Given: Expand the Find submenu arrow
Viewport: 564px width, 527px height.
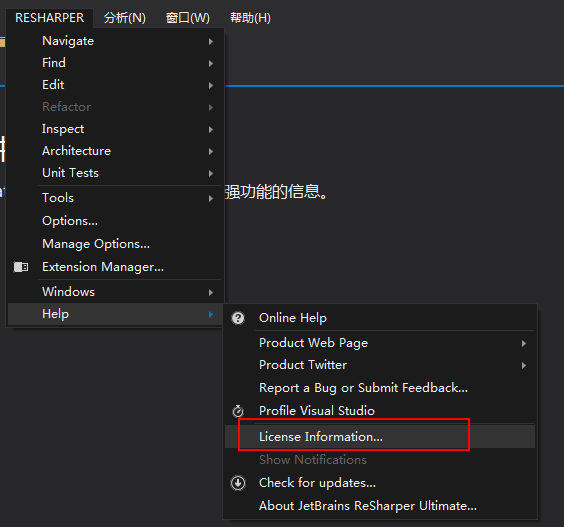Looking at the screenshot, I should click(x=211, y=64).
